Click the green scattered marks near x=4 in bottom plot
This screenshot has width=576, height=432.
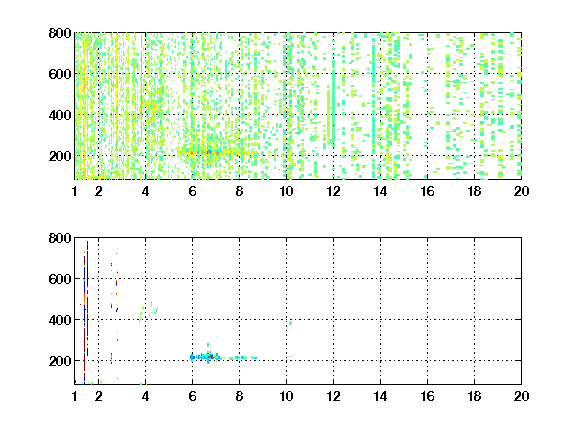(148, 312)
